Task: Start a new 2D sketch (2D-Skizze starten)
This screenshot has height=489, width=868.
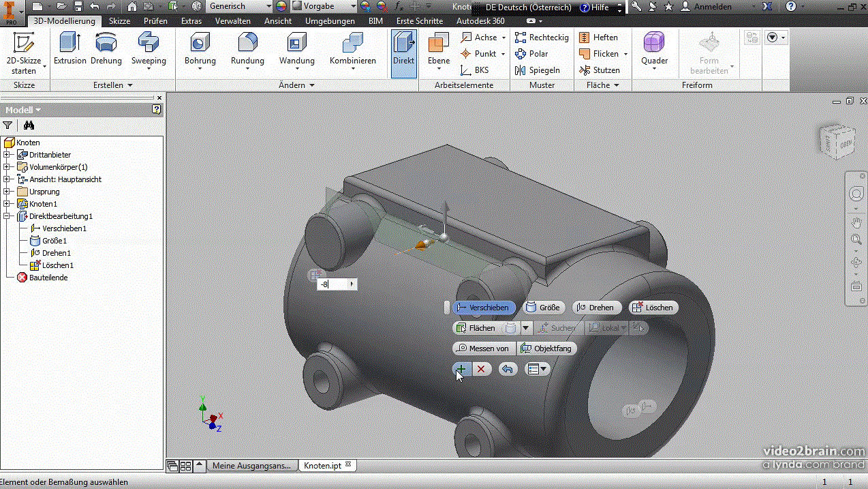Action: coord(24,53)
